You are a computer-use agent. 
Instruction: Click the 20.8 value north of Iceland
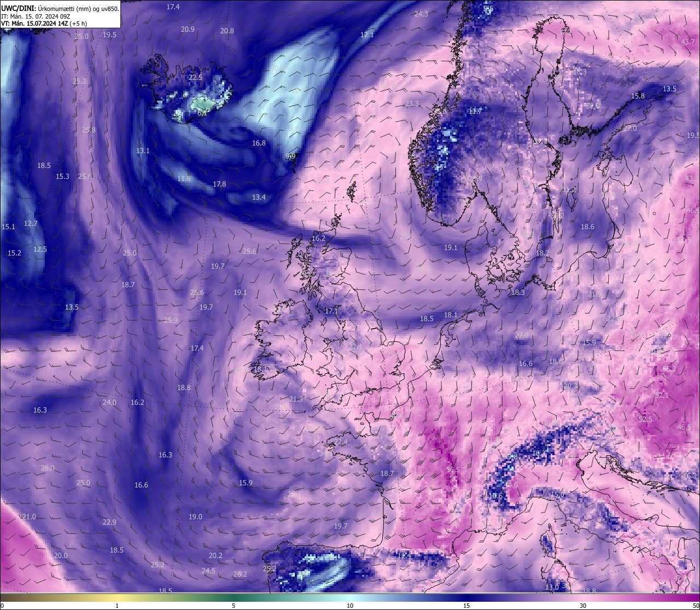227,31
